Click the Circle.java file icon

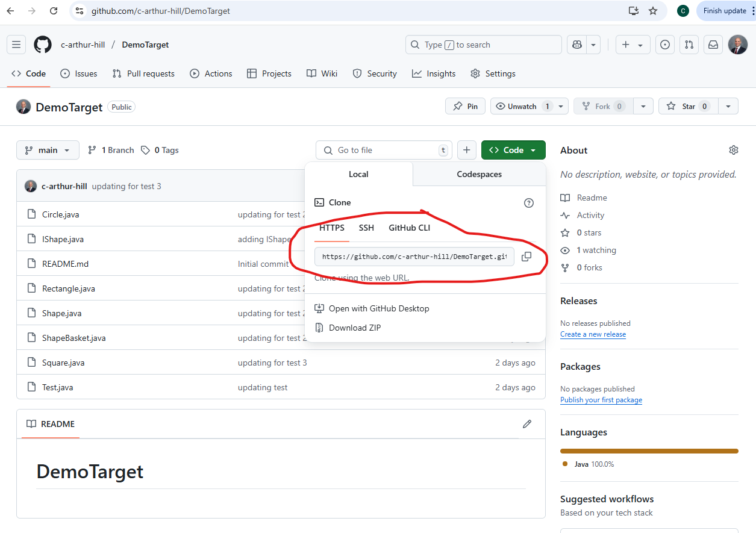pos(32,214)
